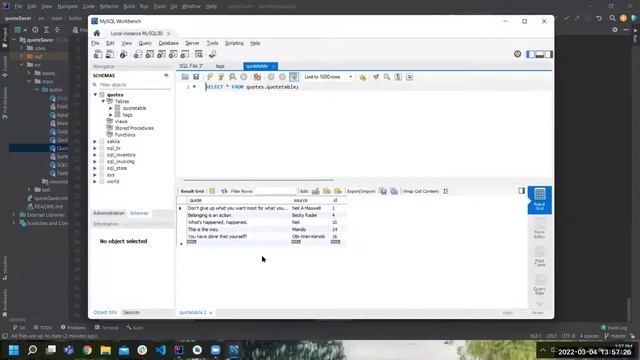Click the export recordset icon
This screenshot has width=640, height=360.
tap(383, 191)
